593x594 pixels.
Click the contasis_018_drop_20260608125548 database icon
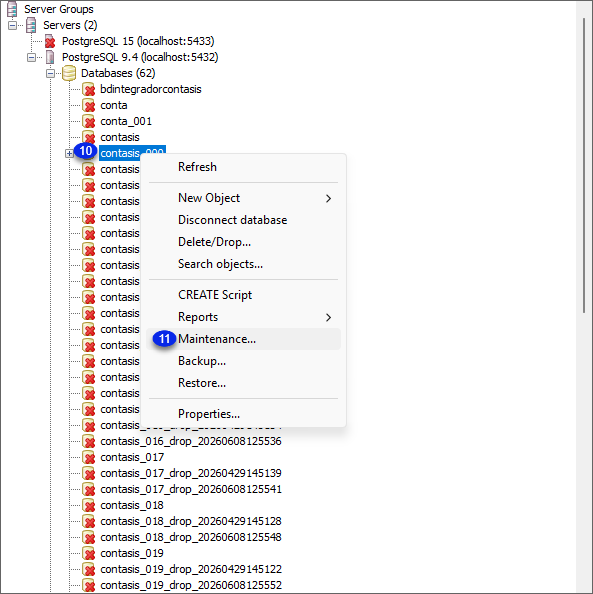tap(88, 537)
